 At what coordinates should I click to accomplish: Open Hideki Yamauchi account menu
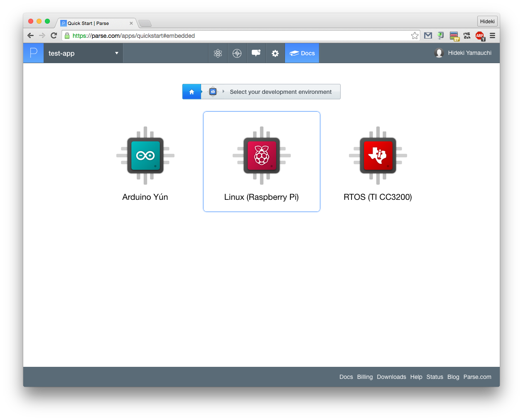click(x=463, y=53)
